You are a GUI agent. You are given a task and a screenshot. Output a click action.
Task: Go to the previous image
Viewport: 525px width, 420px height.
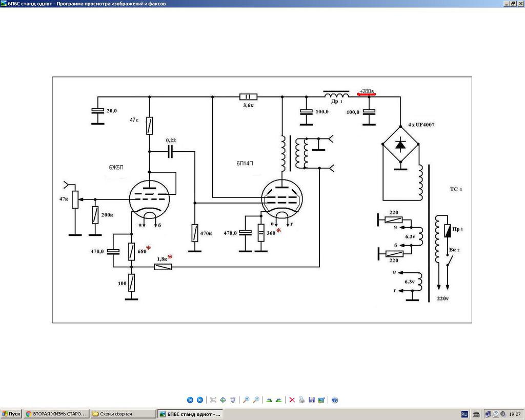[x=190, y=400]
